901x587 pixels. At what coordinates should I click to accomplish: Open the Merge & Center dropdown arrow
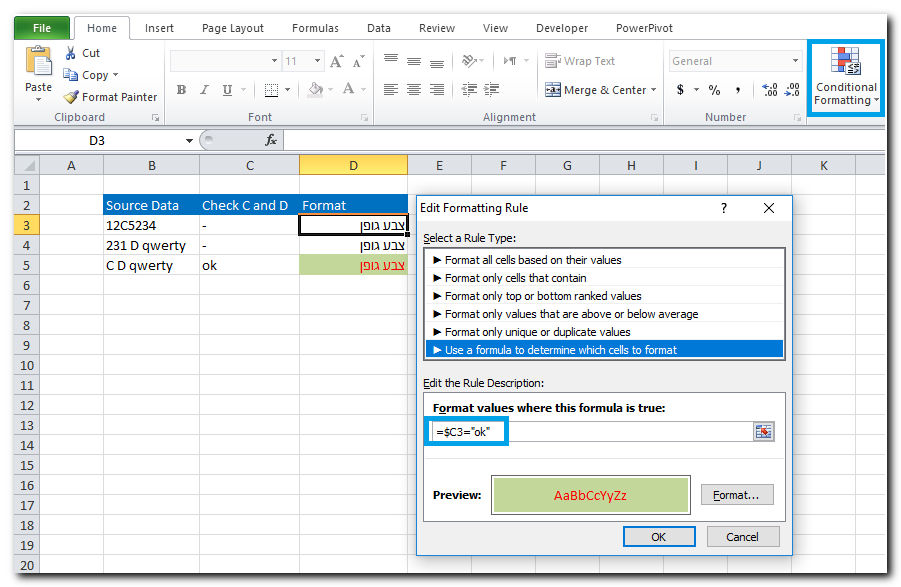coord(654,90)
